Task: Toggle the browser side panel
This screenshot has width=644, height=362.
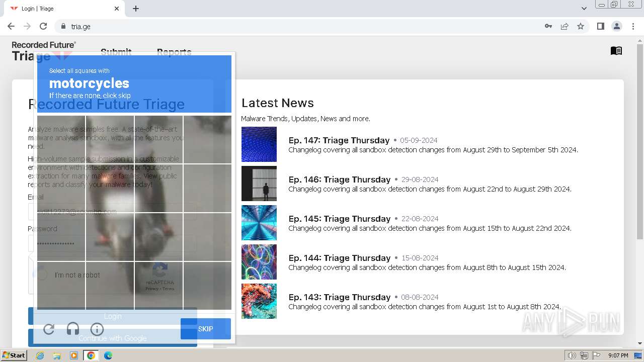Action: click(x=600, y=26)
